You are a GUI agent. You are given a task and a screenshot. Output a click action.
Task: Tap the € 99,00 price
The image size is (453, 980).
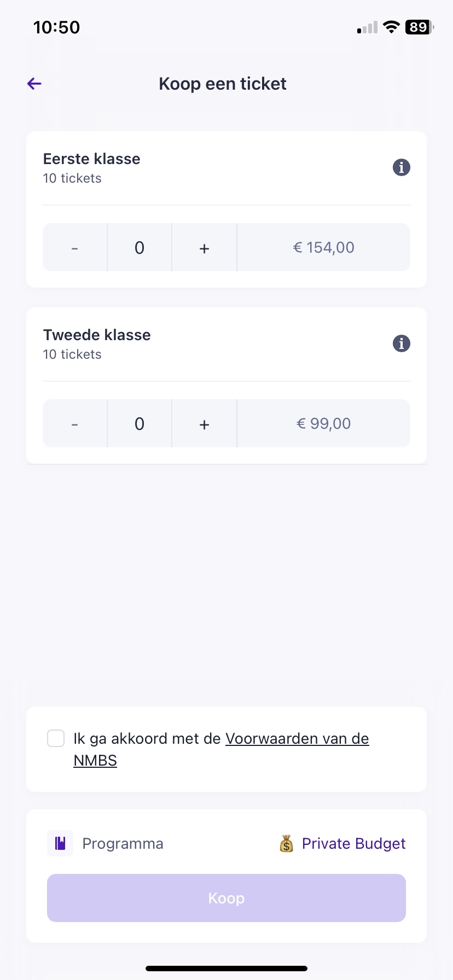pyautogui.click(x=324, y=424)
